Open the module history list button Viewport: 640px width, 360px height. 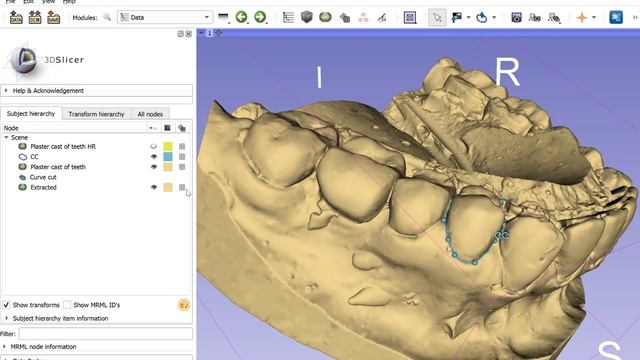(x=223, y=17)
